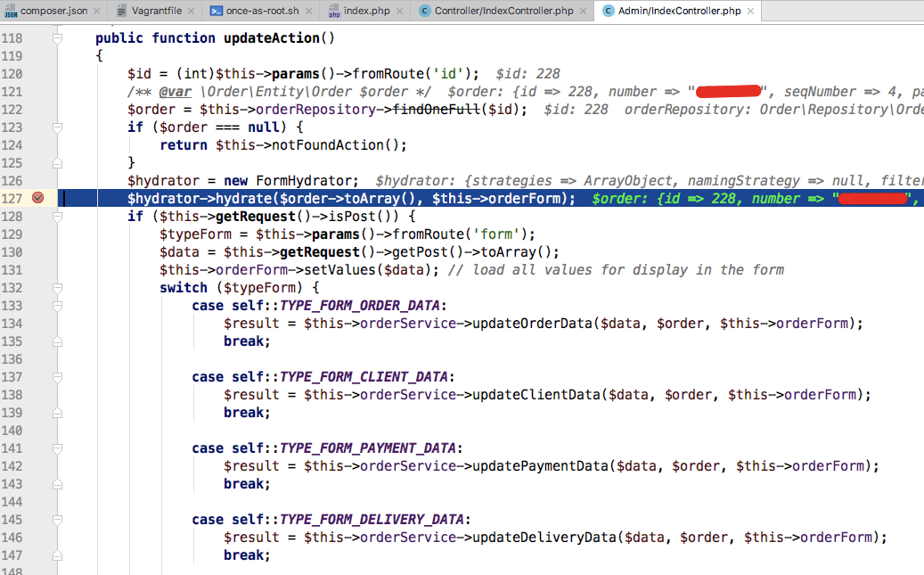Switch to the composer.json tab
Viewport: 924px width, 575px height.
click(53, 11)
